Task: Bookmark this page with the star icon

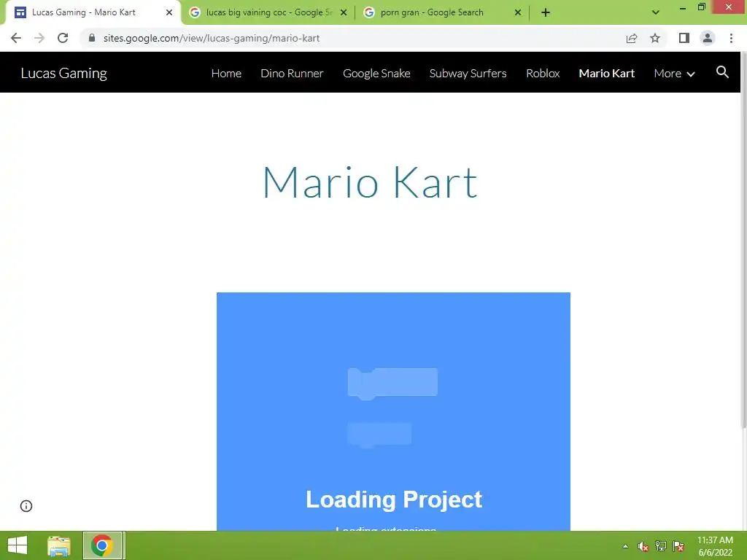Action: click(x=655, y=38)
